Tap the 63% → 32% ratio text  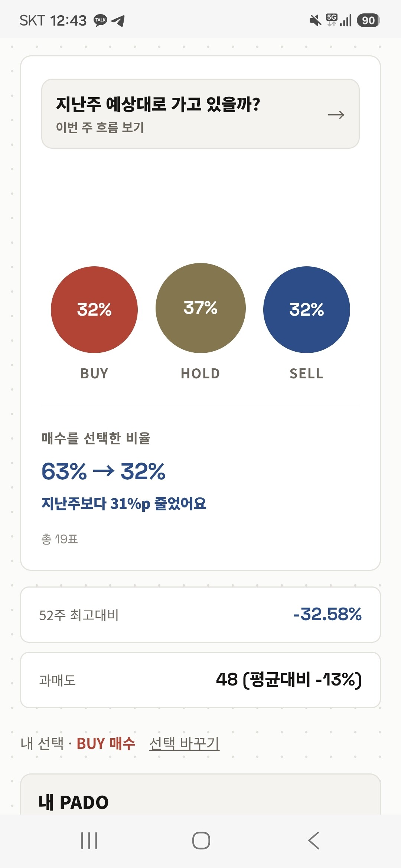pyautogui.click(x=103, y=471)
